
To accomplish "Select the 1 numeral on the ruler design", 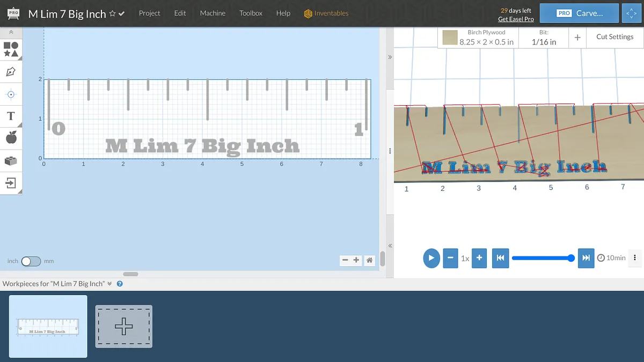I will point(358,129).
